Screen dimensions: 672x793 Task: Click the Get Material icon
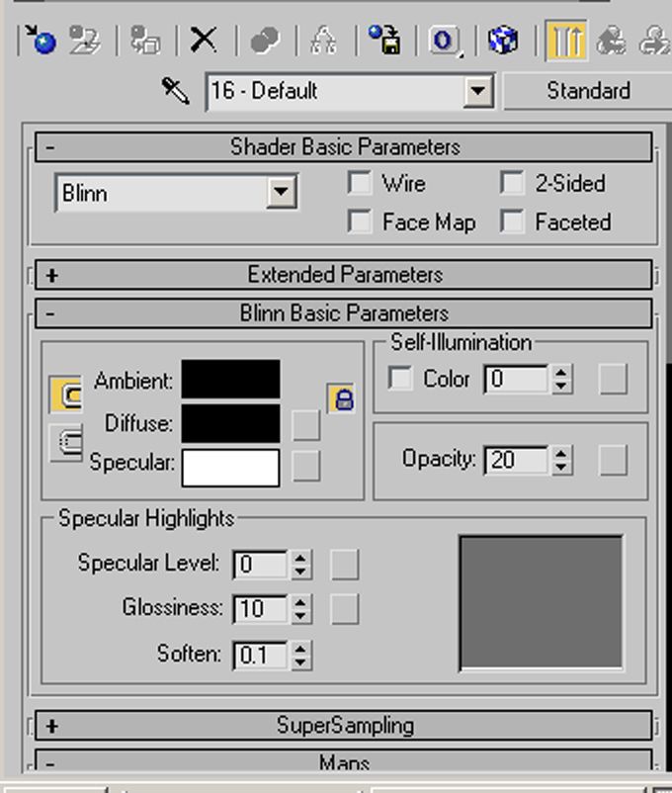(42, 41)
